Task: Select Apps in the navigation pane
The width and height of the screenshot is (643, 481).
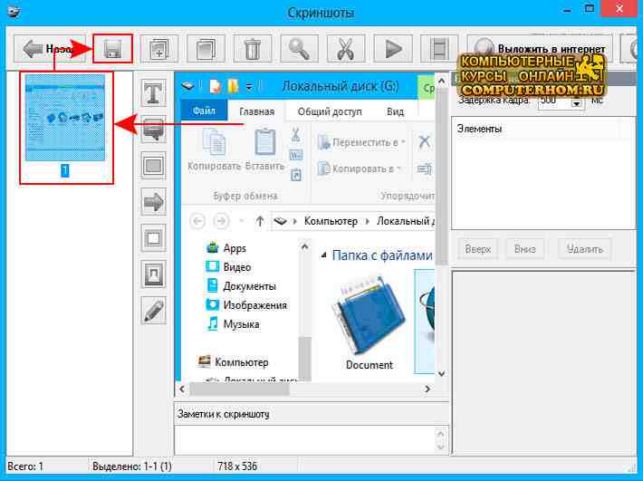Action: (x=227, y=248)
